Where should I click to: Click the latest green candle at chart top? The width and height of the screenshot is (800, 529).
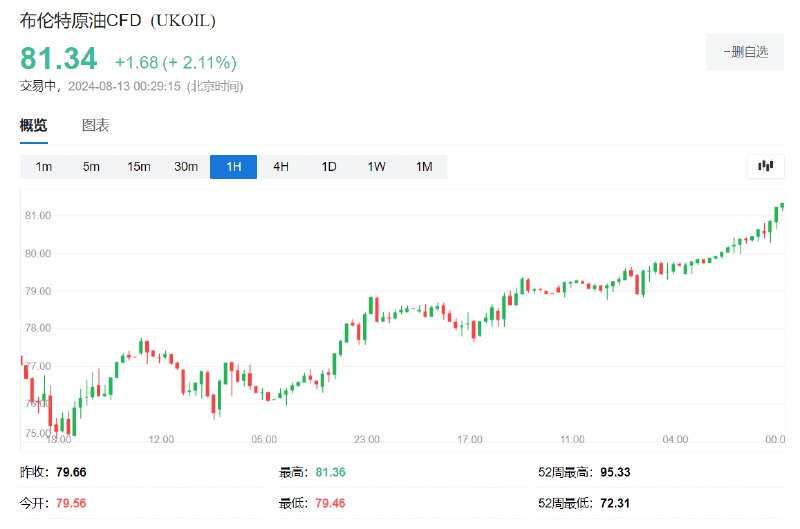[782, 206]
